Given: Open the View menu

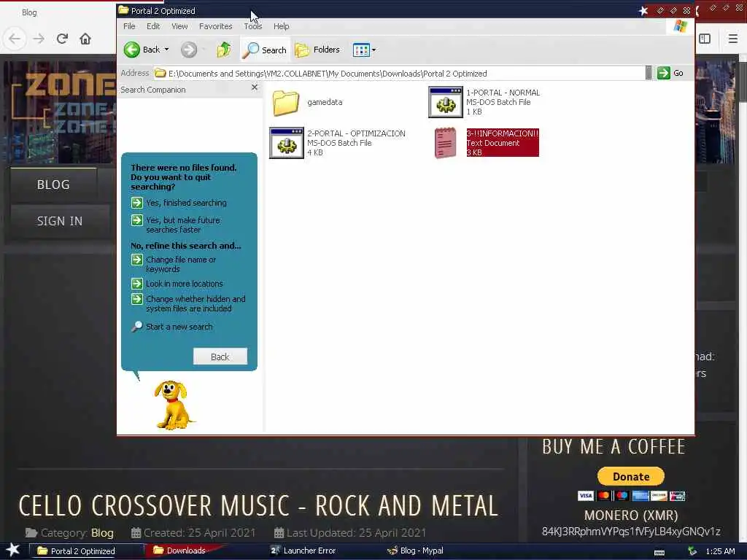Looking at the screenshot, I should (179, 26).
